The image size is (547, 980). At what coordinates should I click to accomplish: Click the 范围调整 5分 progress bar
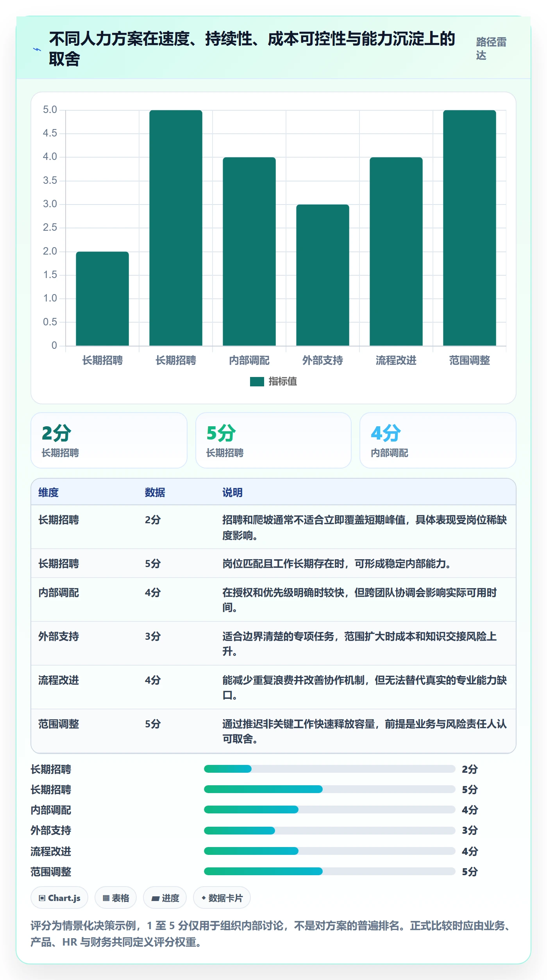tap(329, 871)
